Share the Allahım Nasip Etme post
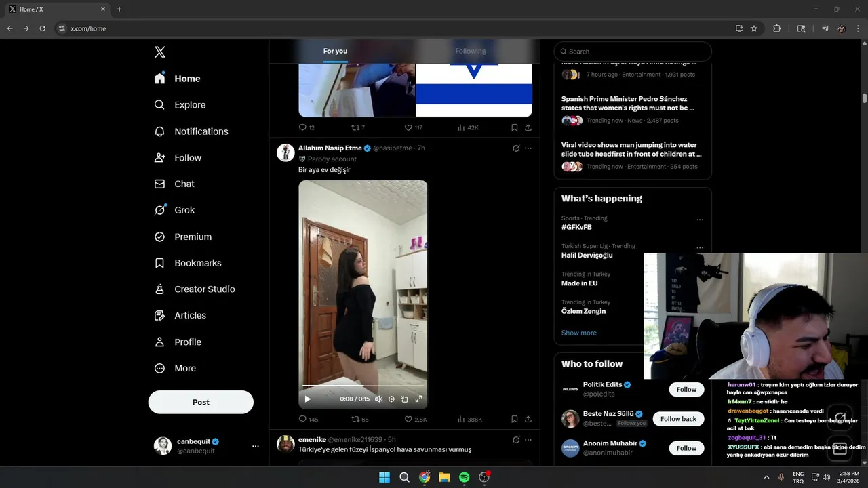Image resolution: width=868 pixels, height=488 pixels. [x=528, y=420]
